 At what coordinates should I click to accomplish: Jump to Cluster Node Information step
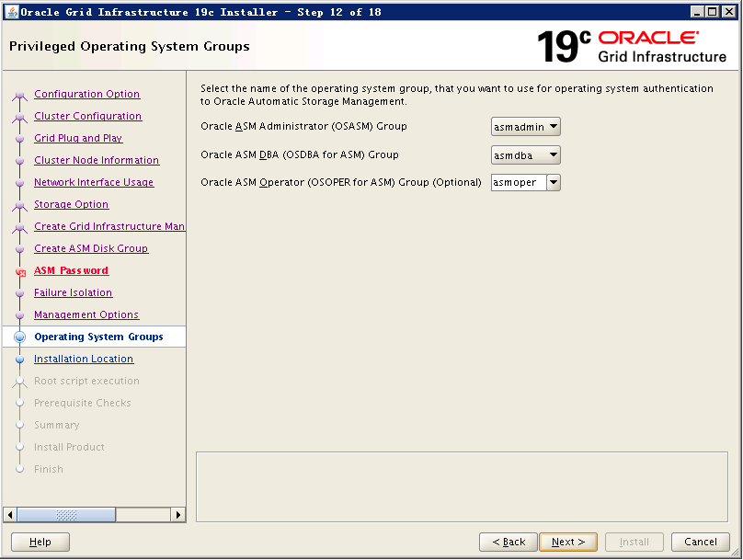pyautogui.click(x=97, y=160)
